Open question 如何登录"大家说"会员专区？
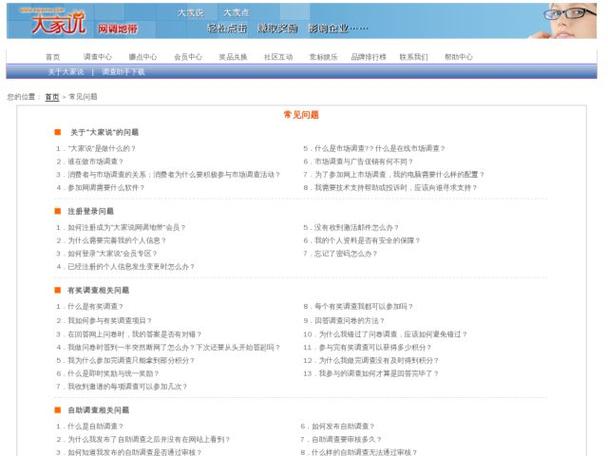This screenshot has width=608, height=456. 112,254
